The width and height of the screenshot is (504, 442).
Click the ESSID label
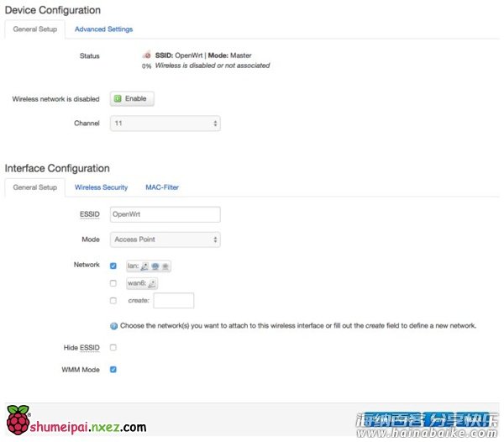pyautogui.click(x=90, y=214)
